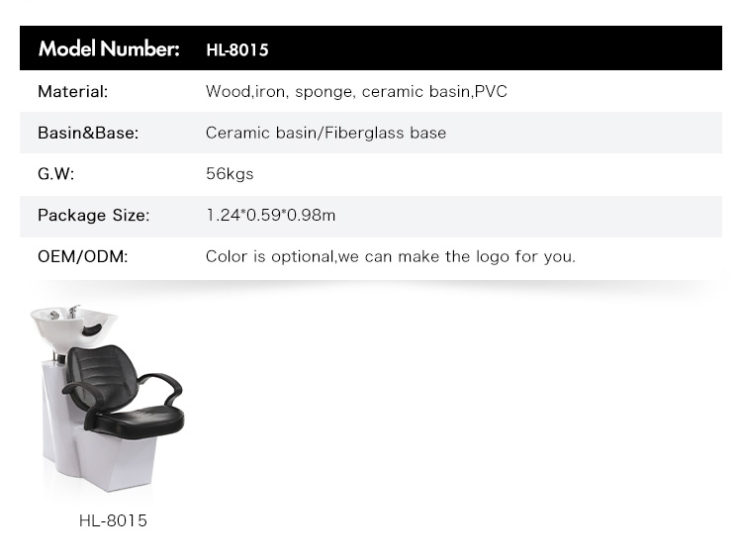Click the HL-8015 caption under the image
Screen dimensions: 742x560
point(113,520)
